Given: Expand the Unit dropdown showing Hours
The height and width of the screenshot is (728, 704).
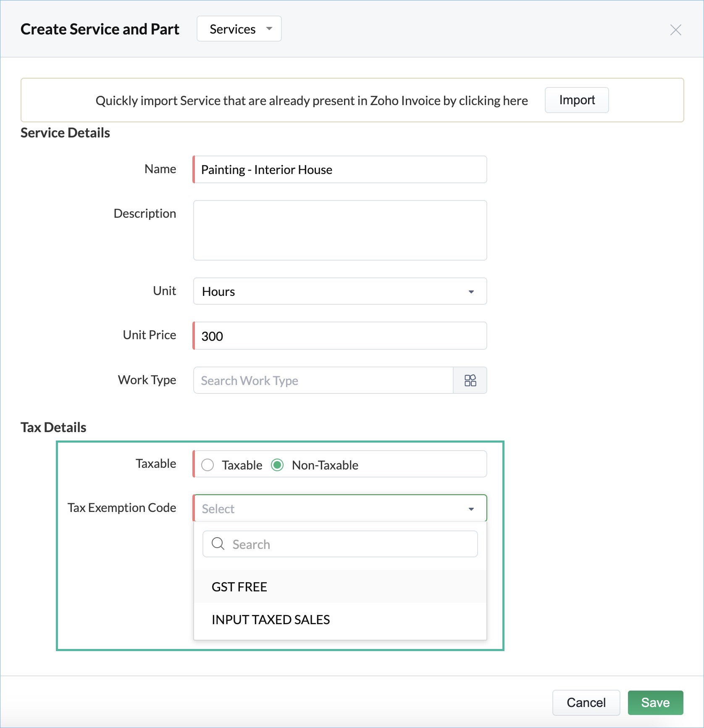Looking at the screenshot, I should point(340,291).
